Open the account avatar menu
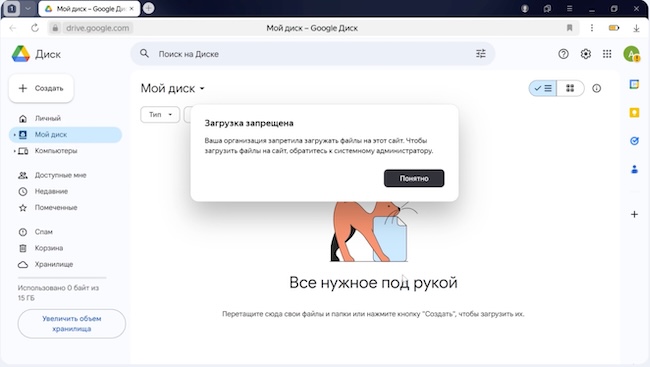Viewport: 650px width, 367px height. [631, 54]
